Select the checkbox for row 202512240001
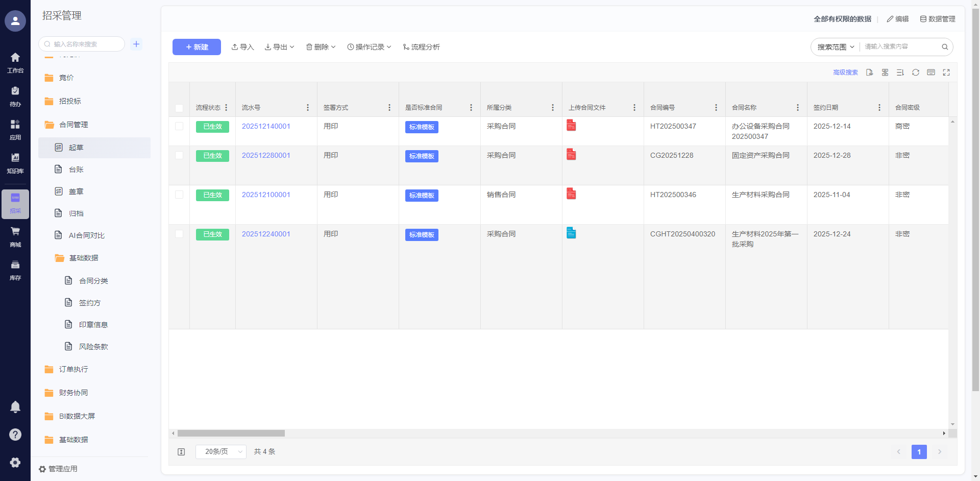The image size is (980, 481). pos(179,234)
